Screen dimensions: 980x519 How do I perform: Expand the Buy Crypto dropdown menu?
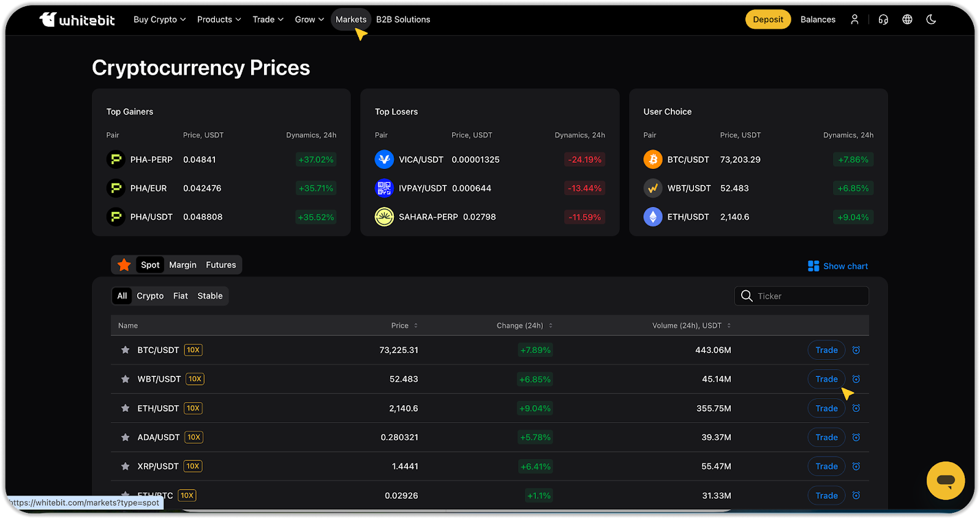(x=159, y=20)
